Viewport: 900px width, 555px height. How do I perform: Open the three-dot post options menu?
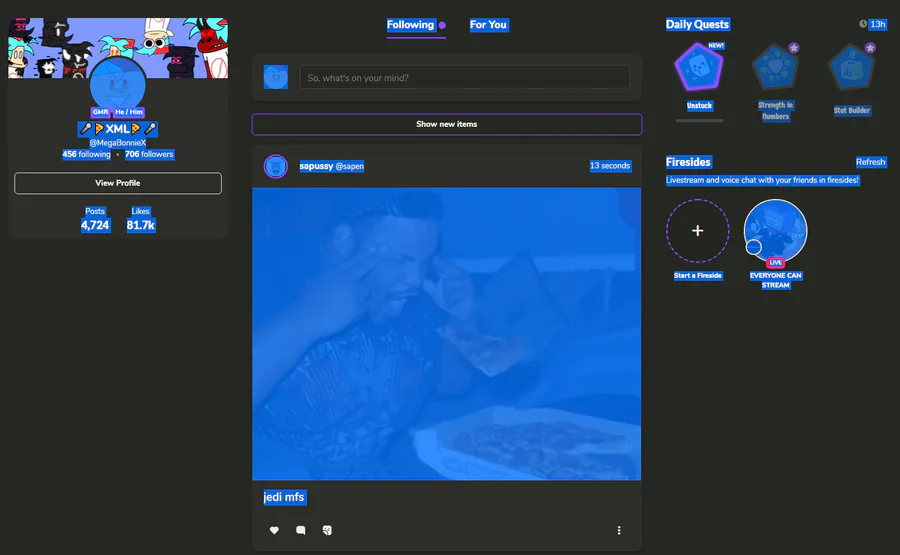619,530
